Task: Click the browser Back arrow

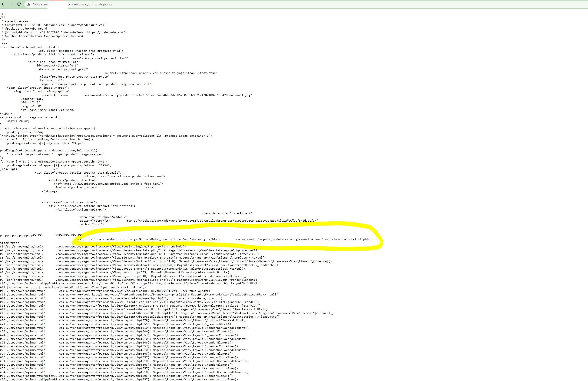Action: tap(4, 4)
